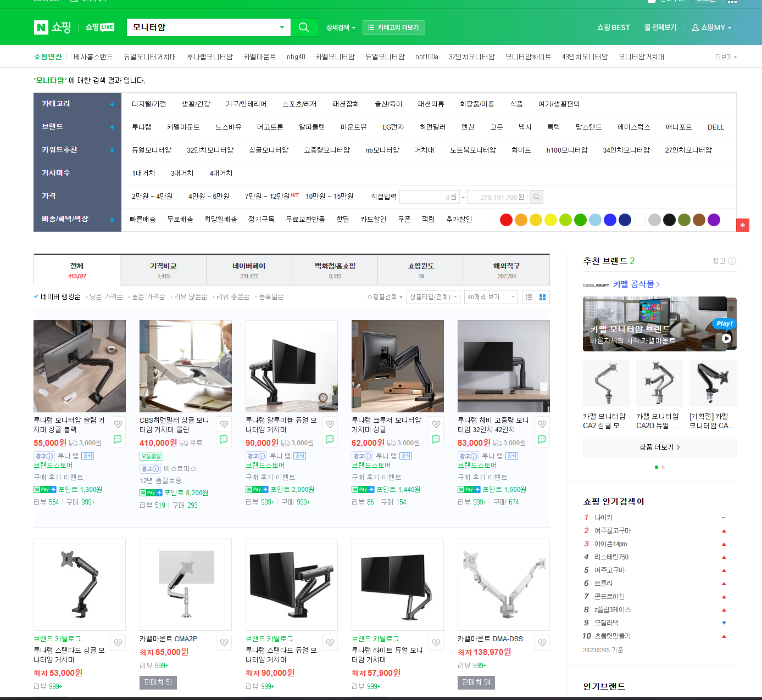Switch to 전체 results tab
Viewport: 762px width, 700px height.
(77, 270)
